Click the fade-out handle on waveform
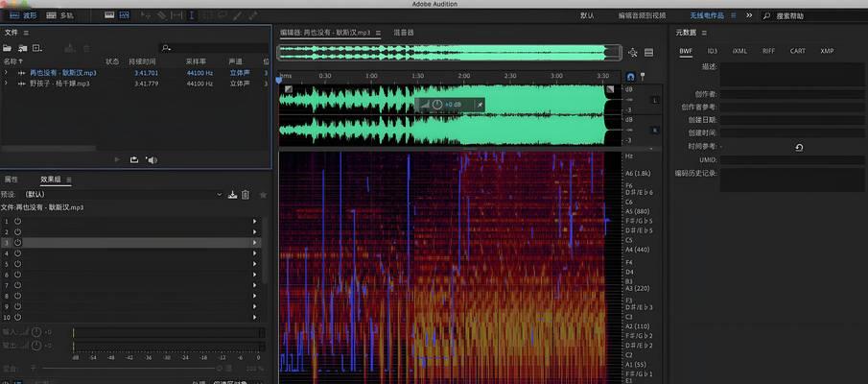Screen dimensions: 868x384 [x=610, y=88]
